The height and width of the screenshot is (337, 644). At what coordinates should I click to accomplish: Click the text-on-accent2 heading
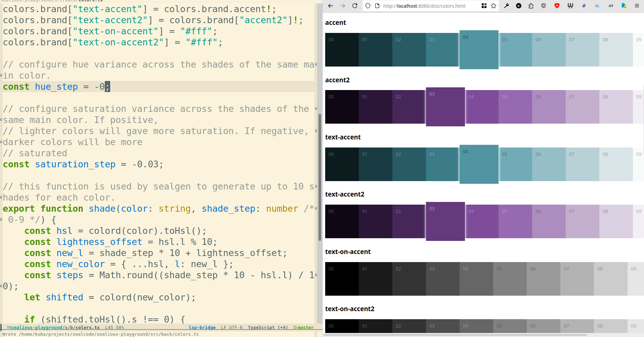[x=350, y=309]
